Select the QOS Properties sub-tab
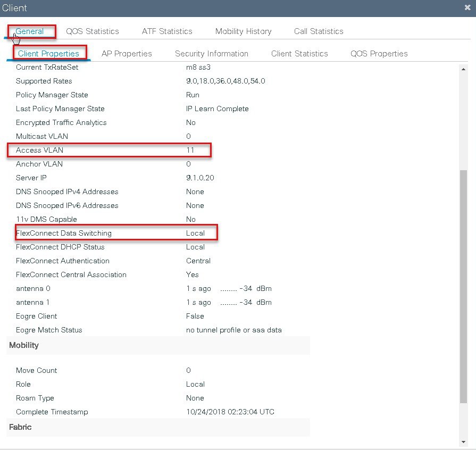 click(x=379, y=53)
